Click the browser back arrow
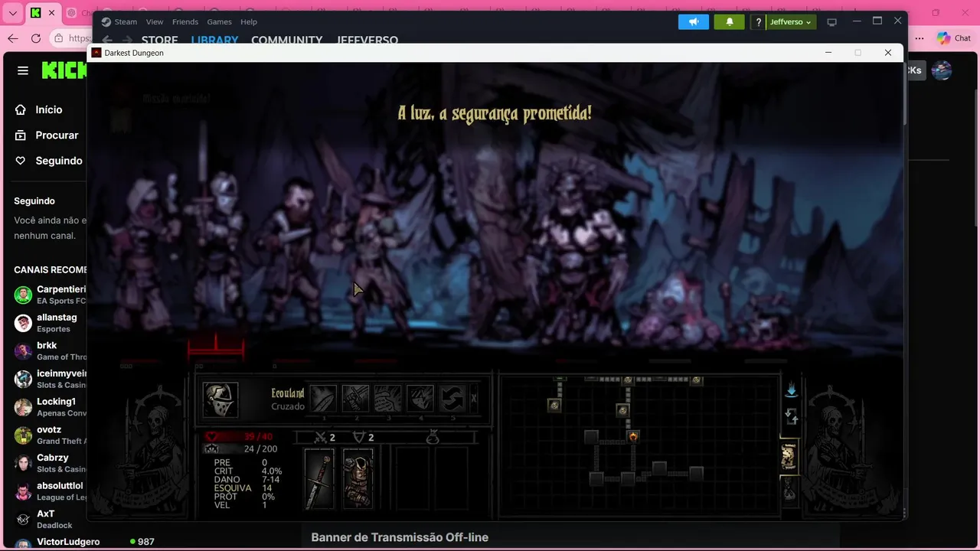The height and width of the screenshot is (551, 980). click(x=13, y=38)
